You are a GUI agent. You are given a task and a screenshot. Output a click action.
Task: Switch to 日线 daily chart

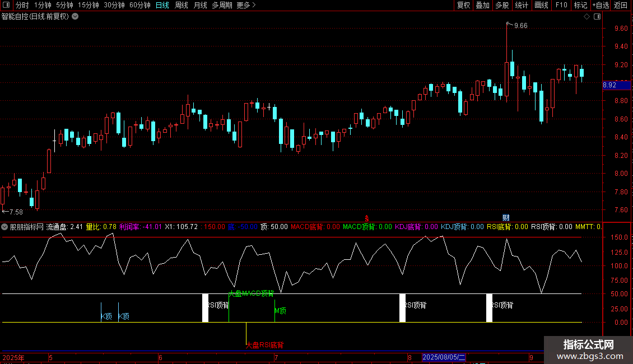[x=162, y=5]
